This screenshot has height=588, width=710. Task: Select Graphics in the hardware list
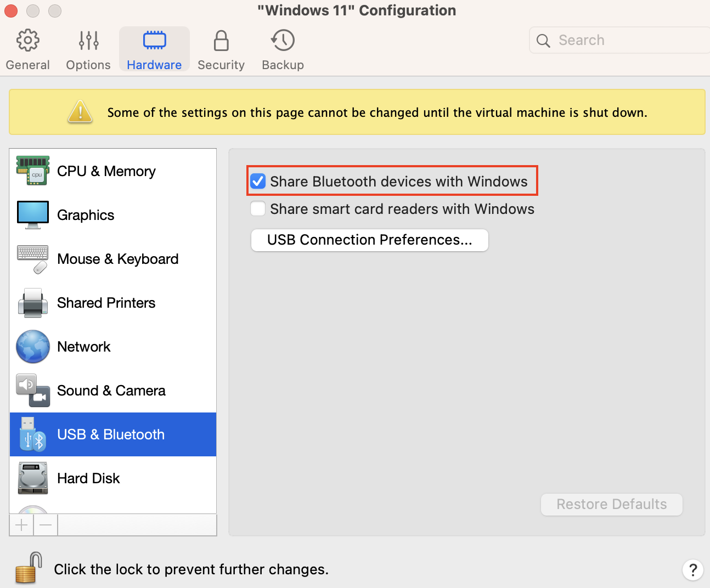(113, 215)
